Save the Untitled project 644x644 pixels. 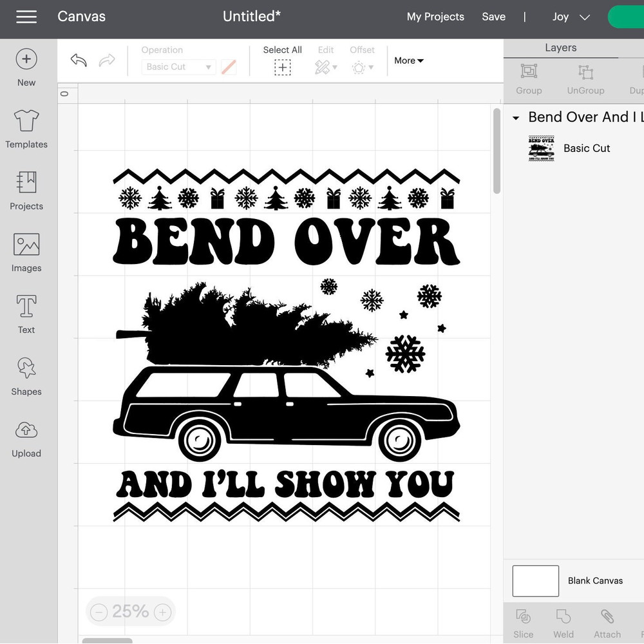(493, 17)
